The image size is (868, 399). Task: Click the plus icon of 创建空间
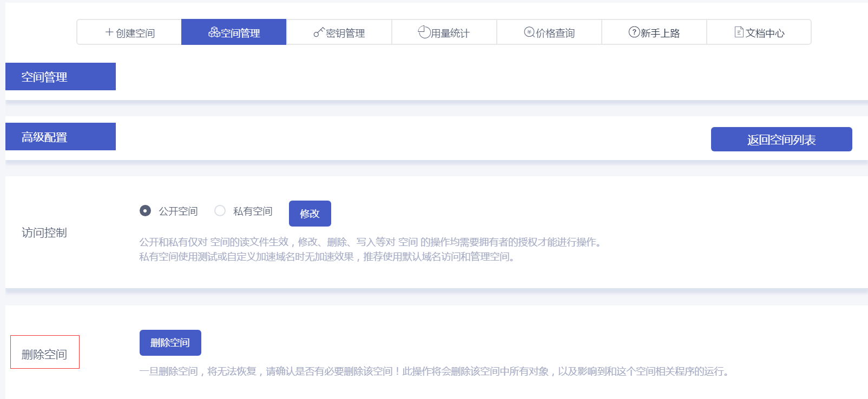109,32
